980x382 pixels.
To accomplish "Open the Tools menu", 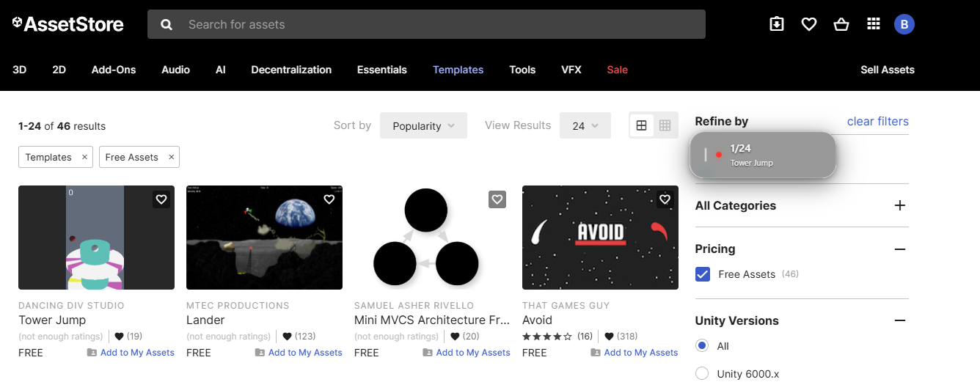I will tap(522, 70).
